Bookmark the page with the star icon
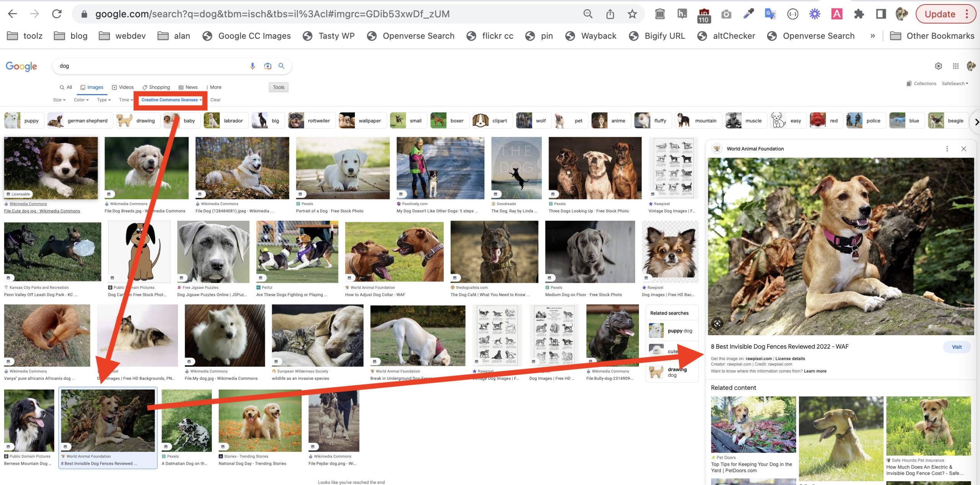Image resolution: width=980 pixels, height=485 pixels. click(x=632, y=14)
